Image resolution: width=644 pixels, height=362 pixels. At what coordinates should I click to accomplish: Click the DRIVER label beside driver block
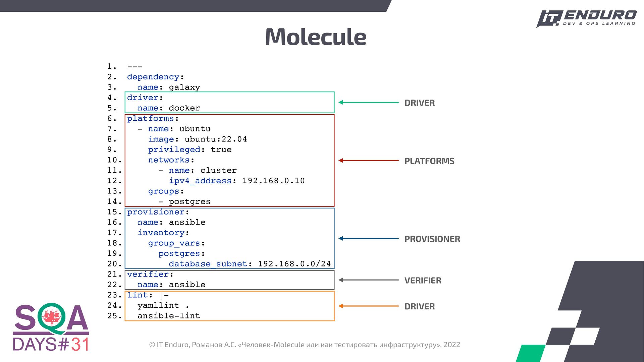click(x=420, y=103)
